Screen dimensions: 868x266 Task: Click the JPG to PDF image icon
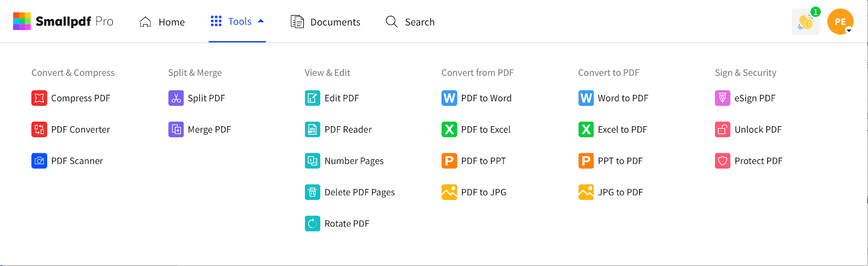click(586, 192)
